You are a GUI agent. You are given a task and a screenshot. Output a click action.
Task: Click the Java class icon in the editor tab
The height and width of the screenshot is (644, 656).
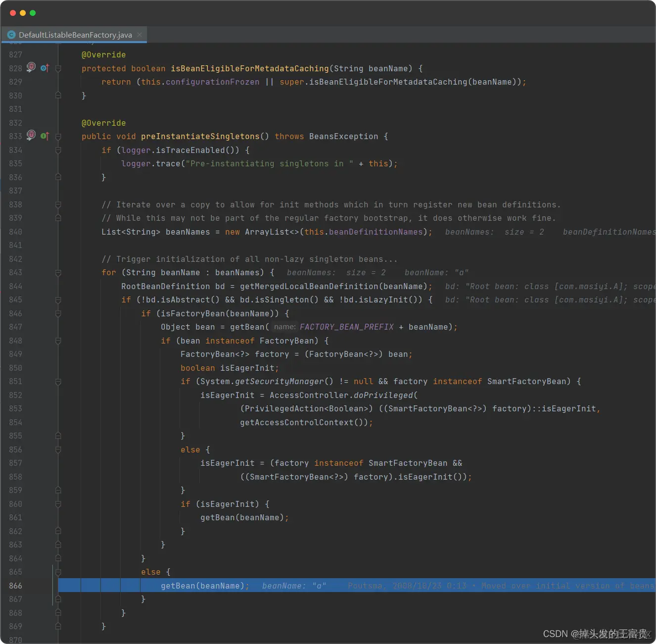[x=11, y=35]
